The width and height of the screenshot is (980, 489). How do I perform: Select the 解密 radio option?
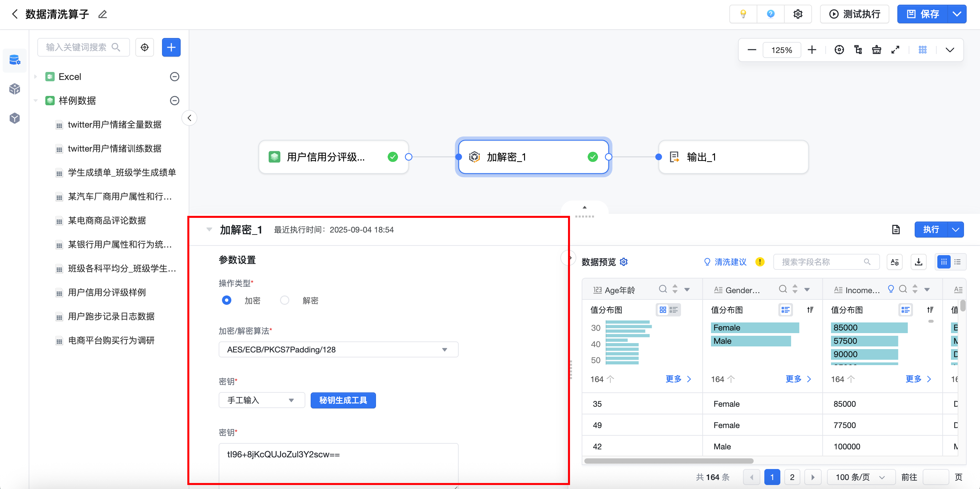coord(285,300)
